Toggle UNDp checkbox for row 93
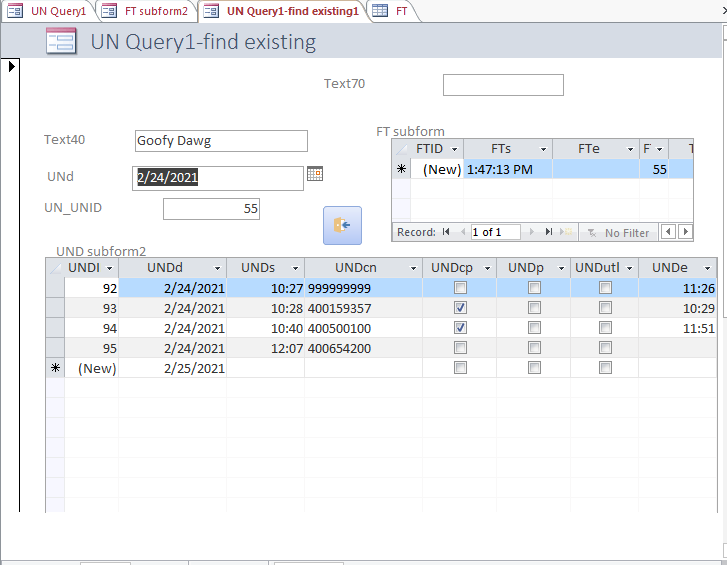The height and width of the screenshot is (565, 727). (x=534, y=308)
